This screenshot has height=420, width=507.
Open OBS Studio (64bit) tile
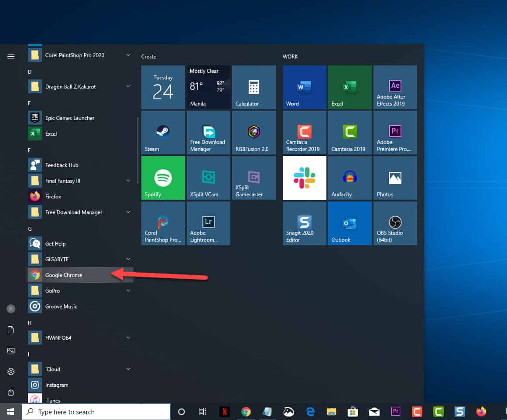(395, 223)
